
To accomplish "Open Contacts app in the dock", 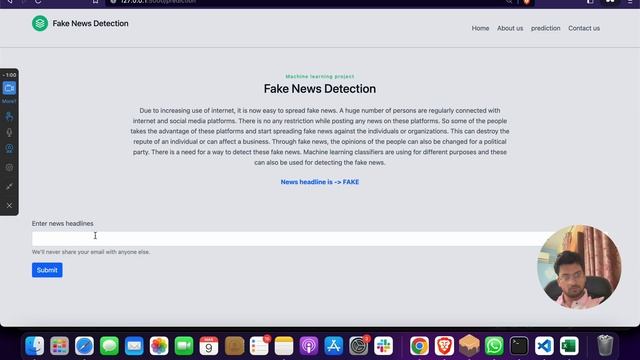I will (234, 346).
